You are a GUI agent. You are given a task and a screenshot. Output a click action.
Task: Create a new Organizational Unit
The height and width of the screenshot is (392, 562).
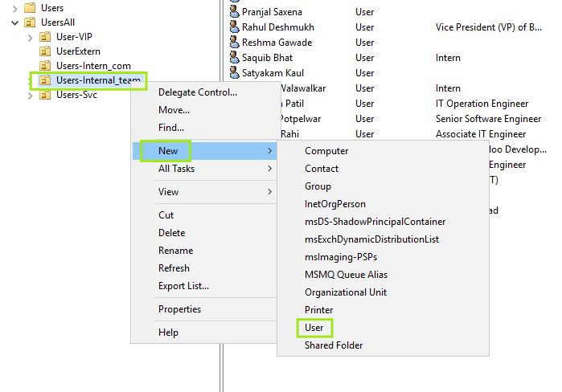[345, 292]
